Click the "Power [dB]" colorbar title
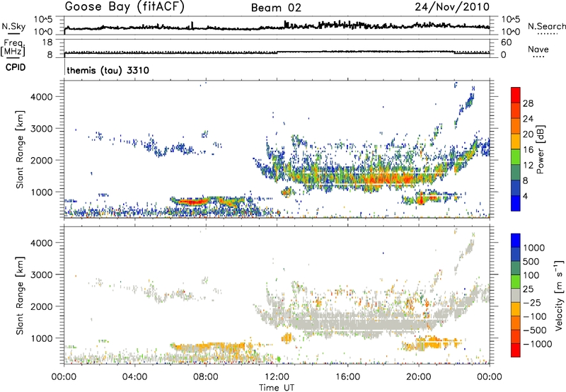 [x=540, y=149]
